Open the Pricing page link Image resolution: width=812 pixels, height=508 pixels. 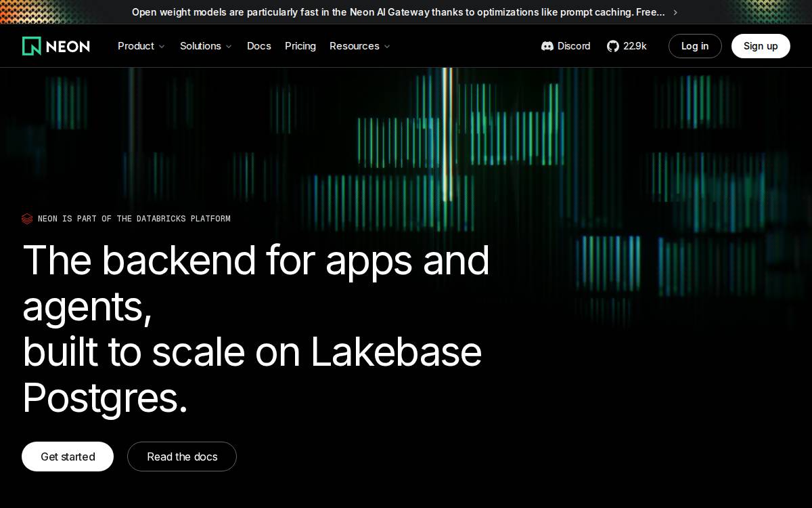(300, 46)
